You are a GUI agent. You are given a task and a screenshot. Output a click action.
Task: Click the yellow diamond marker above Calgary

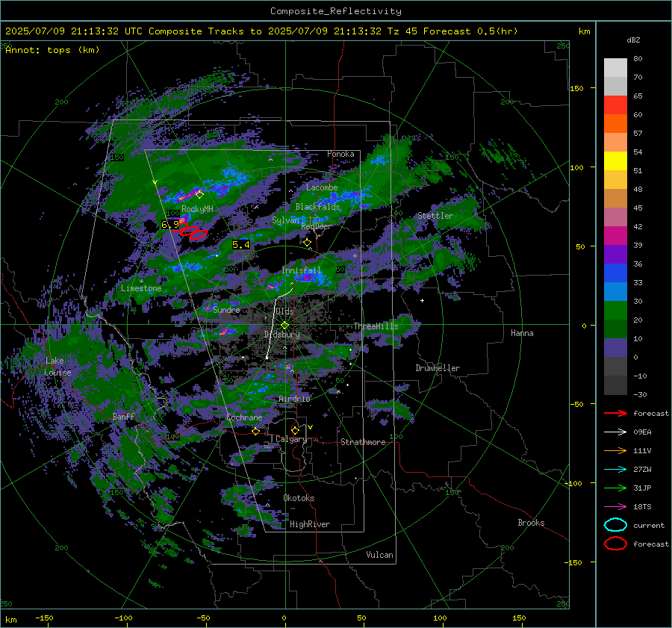click(295, 430)
